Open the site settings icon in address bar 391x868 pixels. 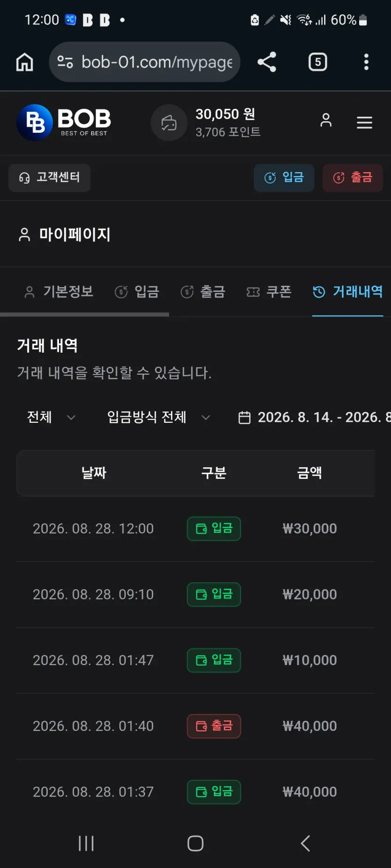coord(65,62)
